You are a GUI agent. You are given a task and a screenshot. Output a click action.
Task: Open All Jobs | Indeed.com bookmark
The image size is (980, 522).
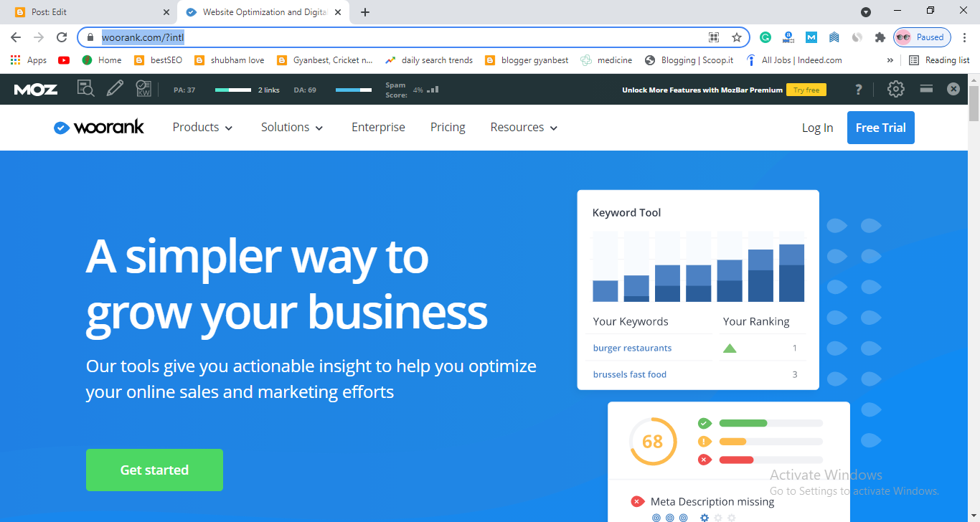coord(793,60)
